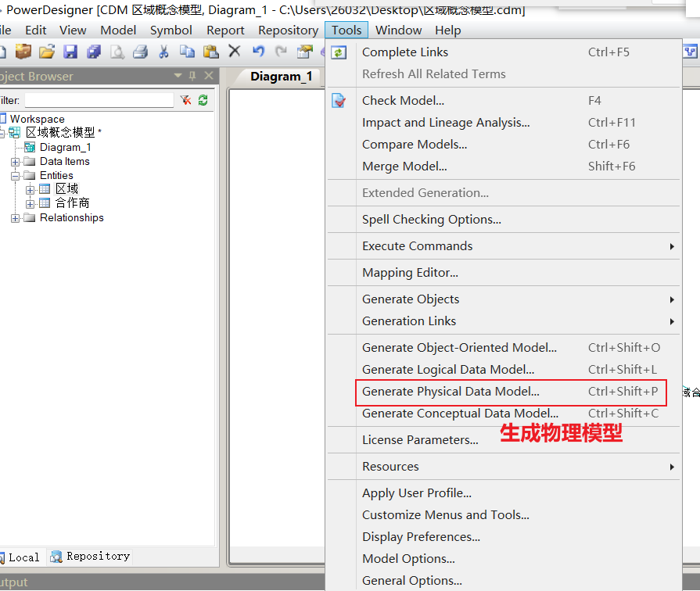This screenshot has height=591, width=700.
Task: Expand the Data Items folder
Action: 15,162
